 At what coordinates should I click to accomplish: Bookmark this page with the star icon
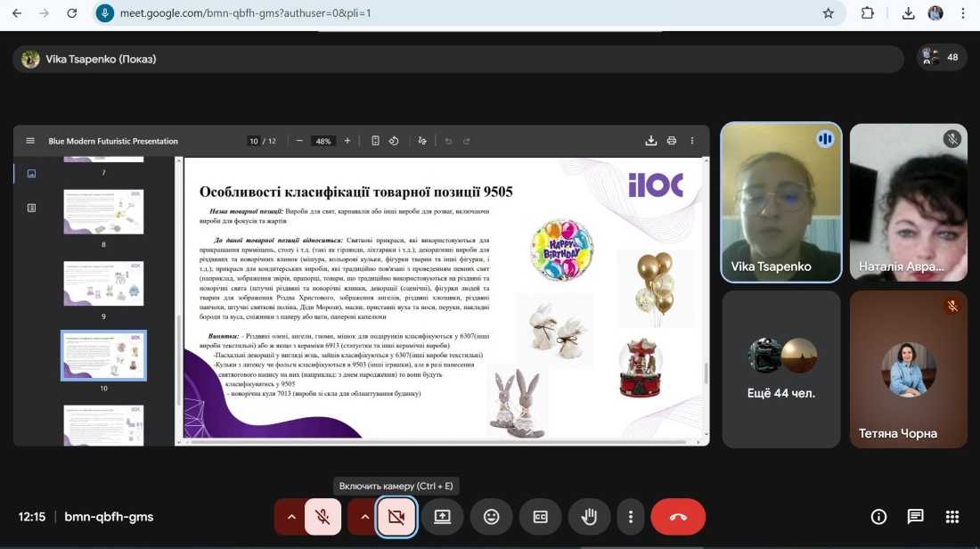click(x=828, y=13)
